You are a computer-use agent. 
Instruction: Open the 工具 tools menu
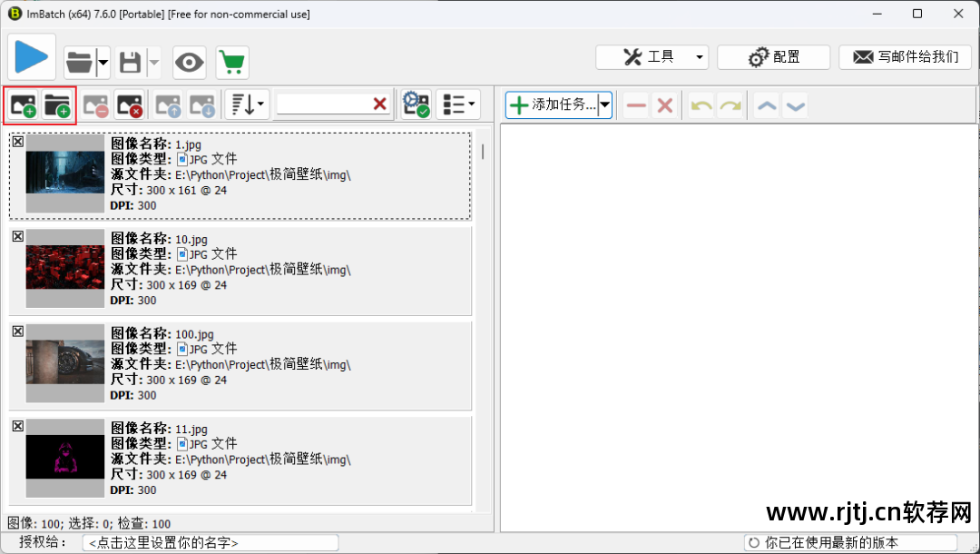pos(652,57)
